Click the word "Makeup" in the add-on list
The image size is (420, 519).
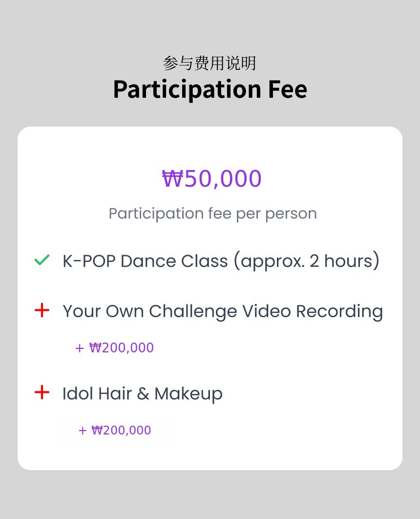tap(188, 393)
